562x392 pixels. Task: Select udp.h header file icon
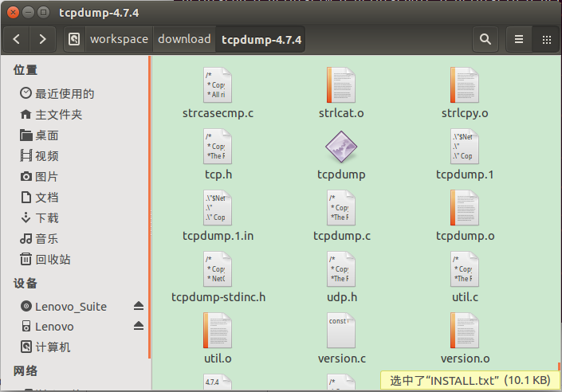coord(341,269)
